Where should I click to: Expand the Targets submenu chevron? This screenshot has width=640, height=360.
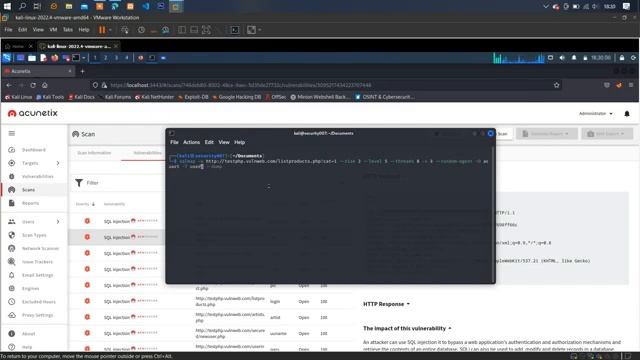point(58,163)
